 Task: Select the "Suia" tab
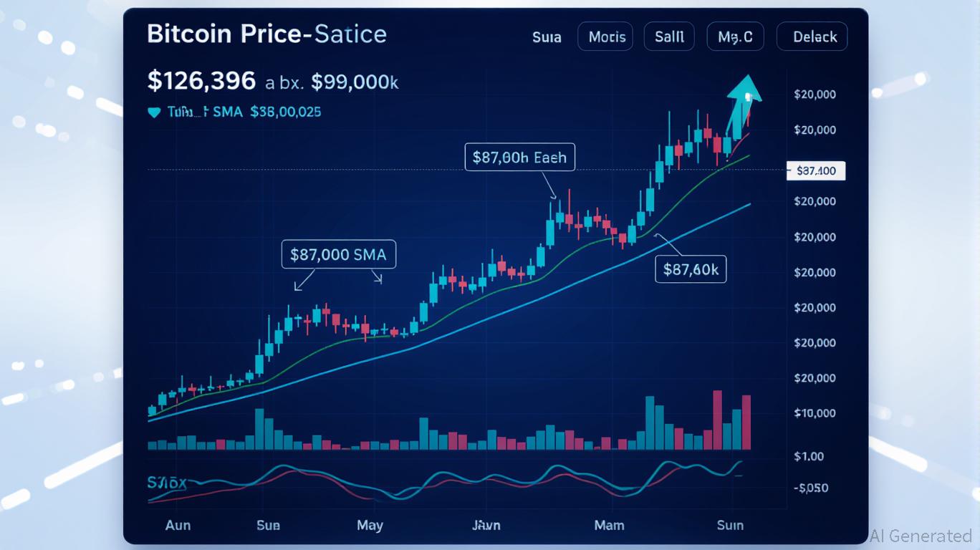pyautogui.click(x=547, y=37)
